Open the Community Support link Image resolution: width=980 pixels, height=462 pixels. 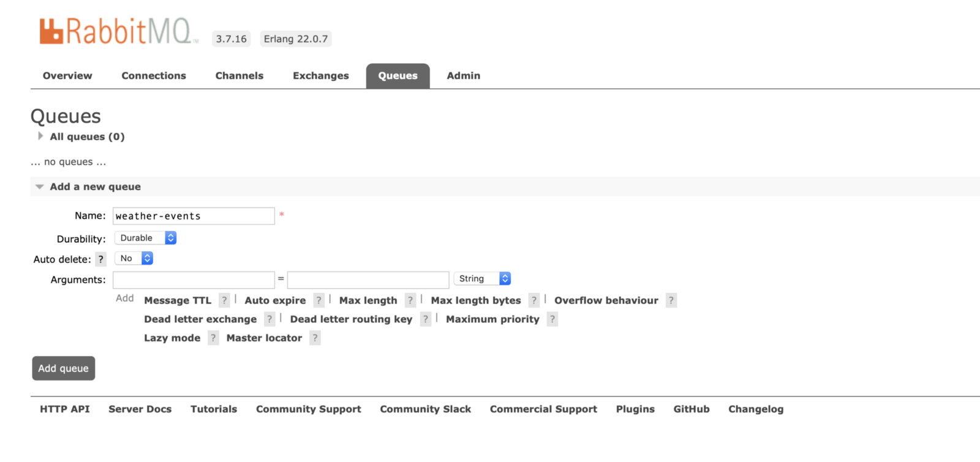(x=309, y=409)
